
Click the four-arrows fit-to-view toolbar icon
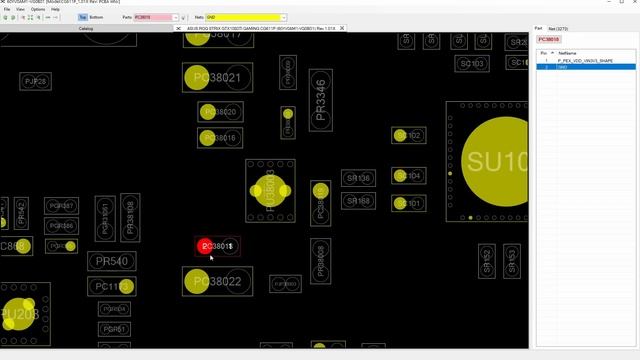click(30, 18)
